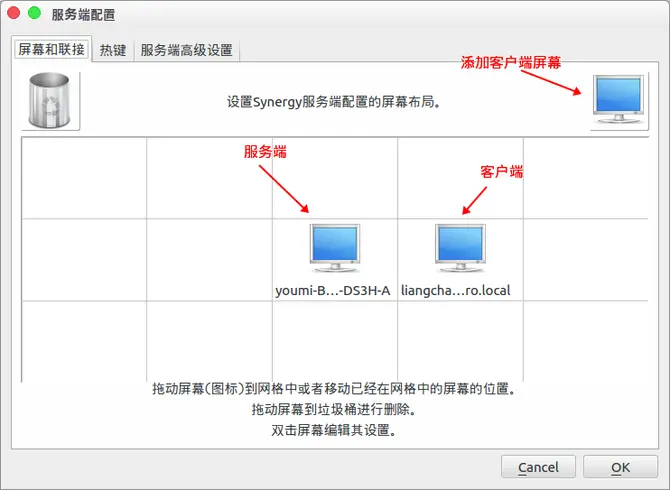Click the empty grid cell below the client screen
The height and width of the screenshot is (490, 670).
[x=461, y=341]
